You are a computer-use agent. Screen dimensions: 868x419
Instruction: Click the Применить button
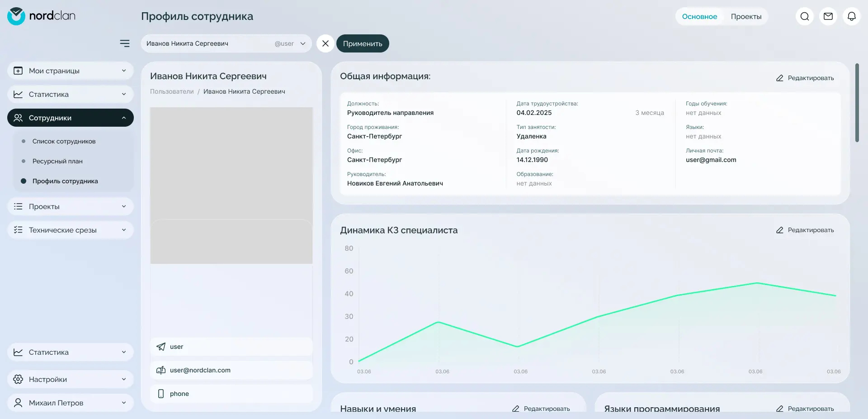(363, 43)
